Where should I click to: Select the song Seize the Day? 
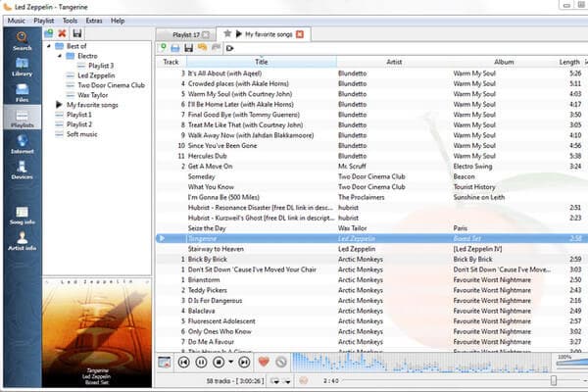pyautogui.click(x=207, y=228)
